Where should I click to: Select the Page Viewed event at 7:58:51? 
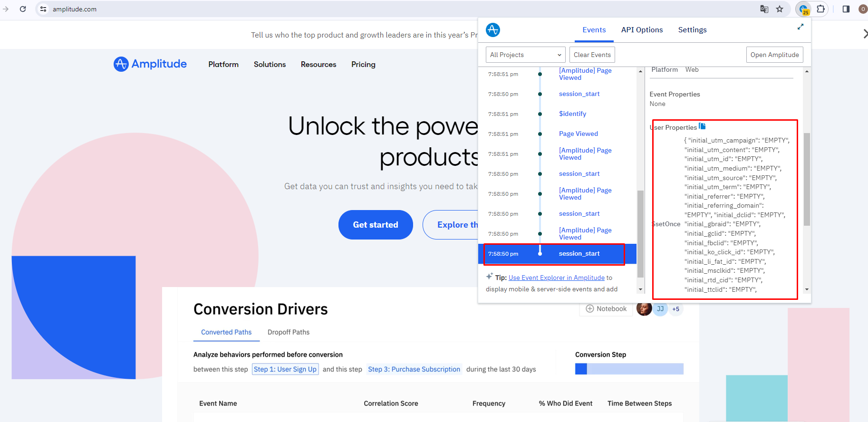pyautogui.click(x=579, y=134)
